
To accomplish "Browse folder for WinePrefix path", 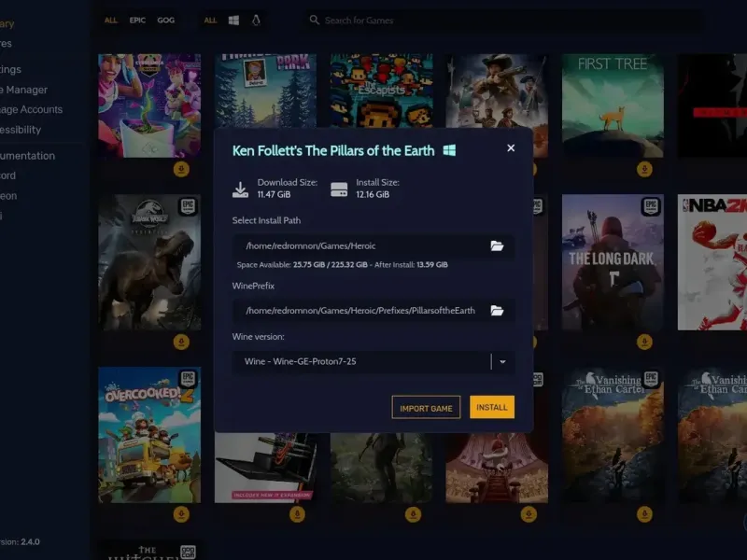I will [x=497, y=311].
